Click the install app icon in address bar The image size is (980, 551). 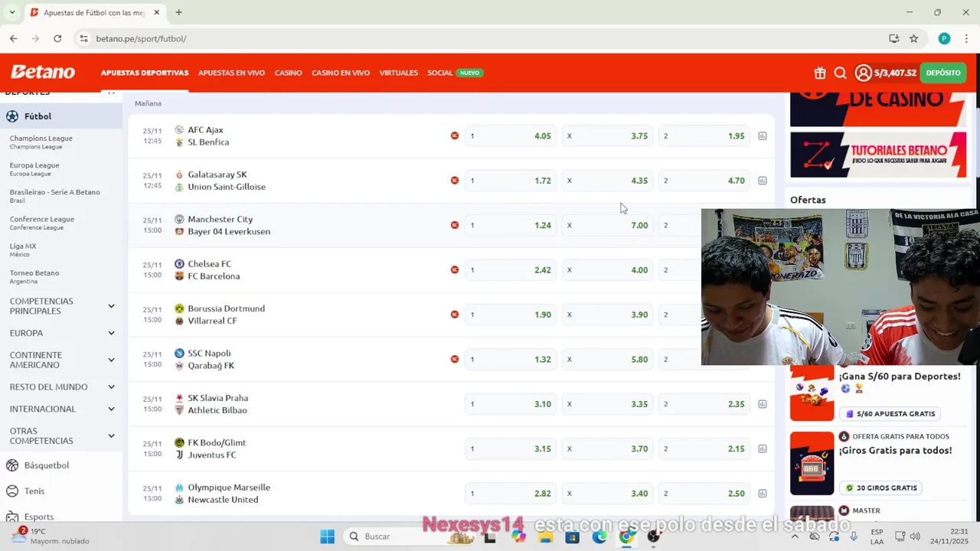893,38
